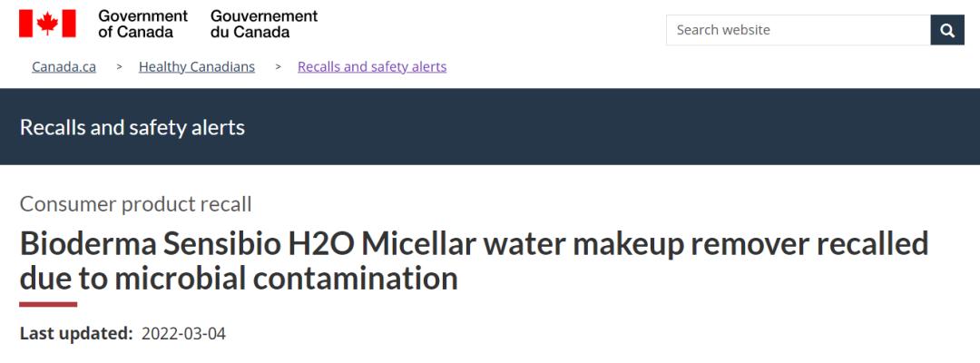Click the breadcrumb arrow after Healthy Canadians
This screenshot has height=363, width=980.
(x=277, y=67)
